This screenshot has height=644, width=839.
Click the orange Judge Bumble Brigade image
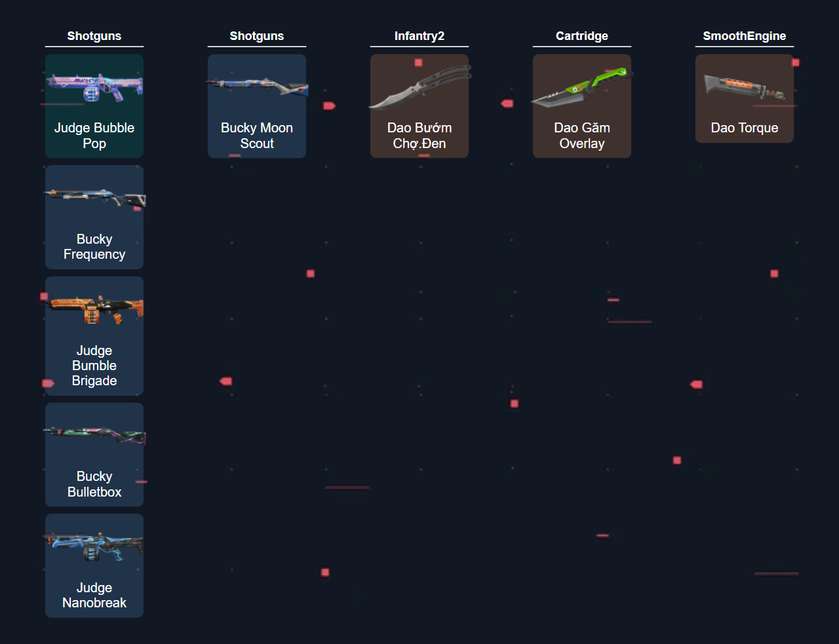(94, 309)
